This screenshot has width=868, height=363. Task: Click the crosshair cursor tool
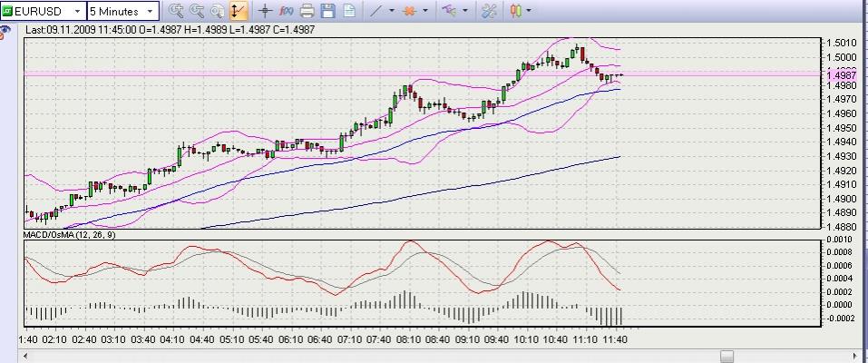tap(265, 11)
